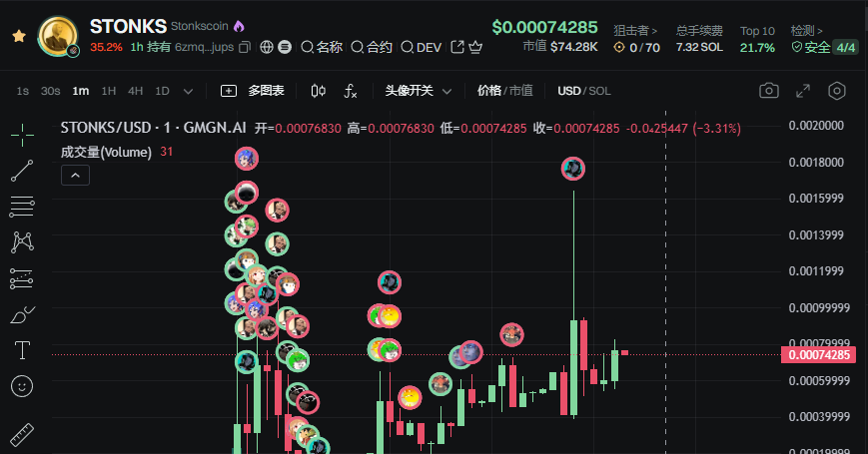Switch denomination to USD
The height and width of the screenshot is (454, 868).
coord(569,91)
